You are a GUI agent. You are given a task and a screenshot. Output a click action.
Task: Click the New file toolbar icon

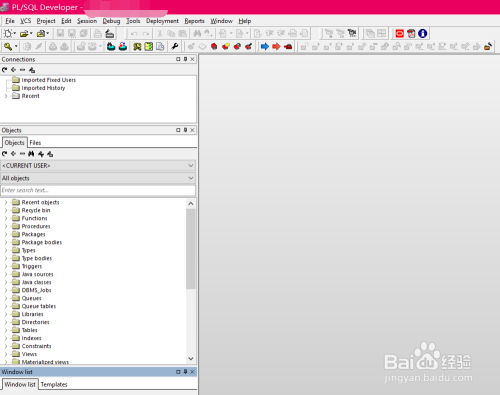[8, 33]
